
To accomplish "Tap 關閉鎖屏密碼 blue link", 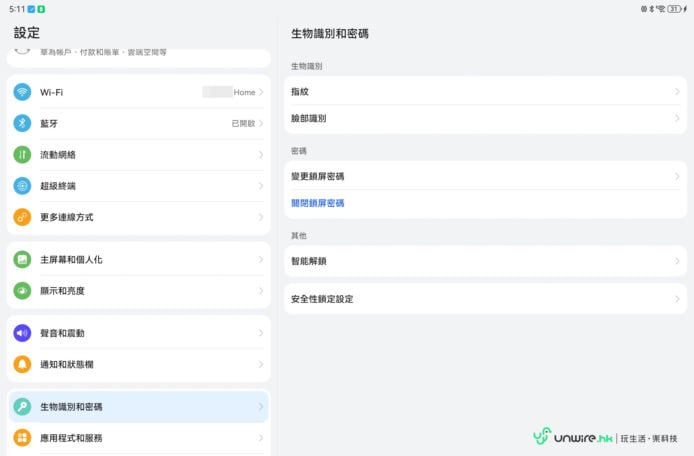I will tap(318, 203).
